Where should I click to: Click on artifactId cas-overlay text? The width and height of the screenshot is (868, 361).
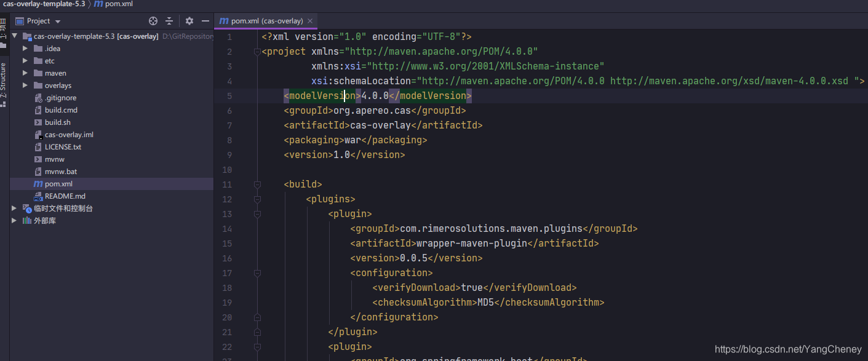380,125
